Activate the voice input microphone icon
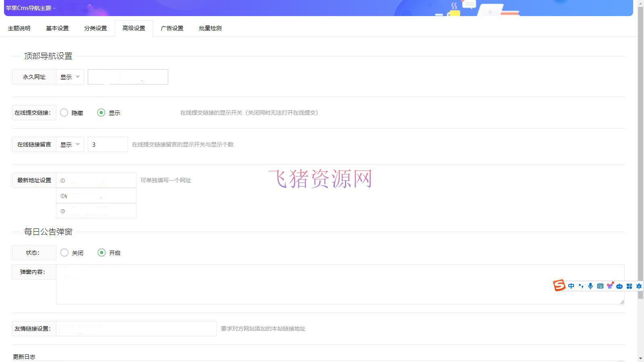644x362 pixels. pos(590,286)
